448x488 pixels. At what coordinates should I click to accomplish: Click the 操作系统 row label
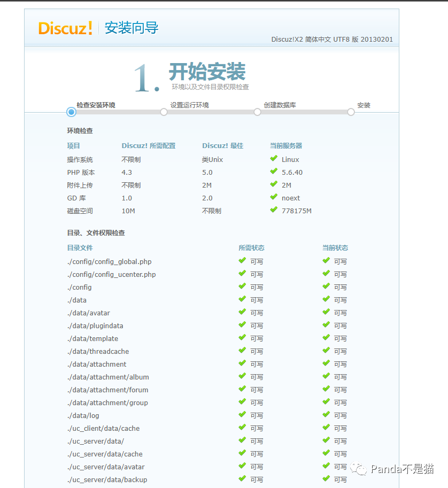point(80,160)
